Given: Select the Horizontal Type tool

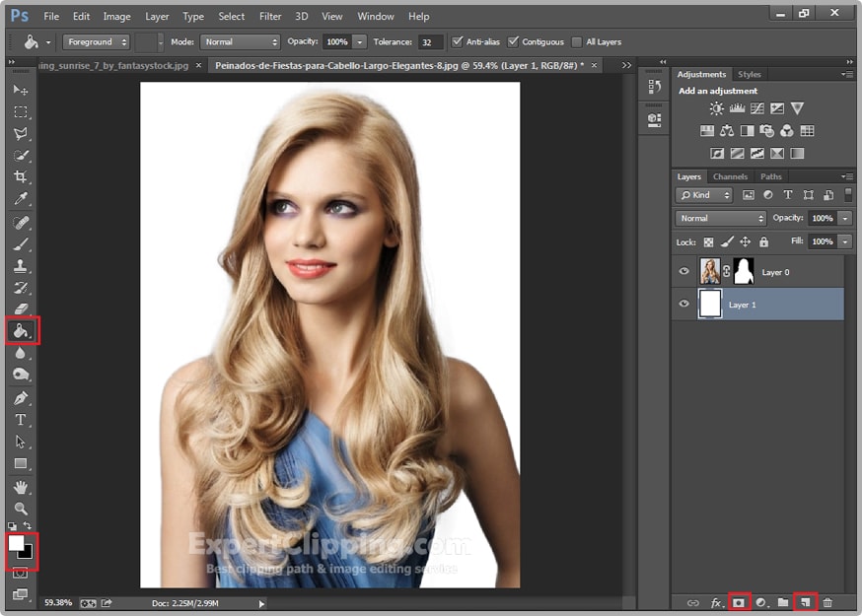Looking at the screenshot, I should point(21,420).
